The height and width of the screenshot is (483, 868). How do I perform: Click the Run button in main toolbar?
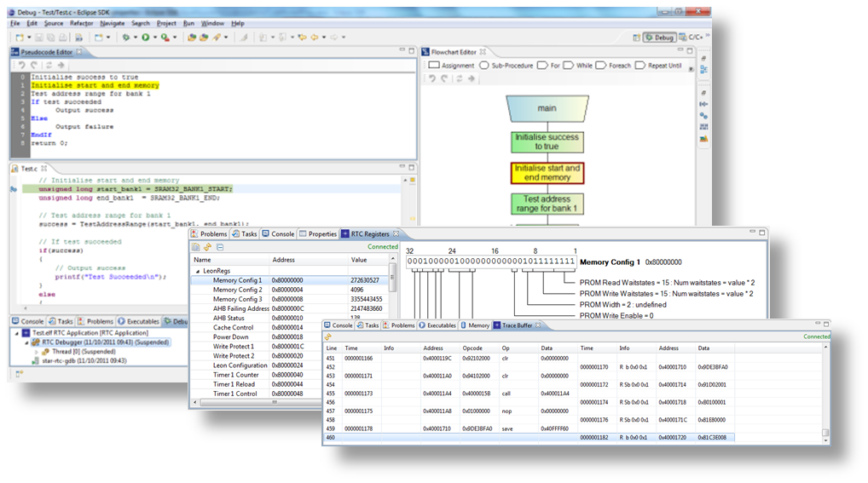pos(145,37)
